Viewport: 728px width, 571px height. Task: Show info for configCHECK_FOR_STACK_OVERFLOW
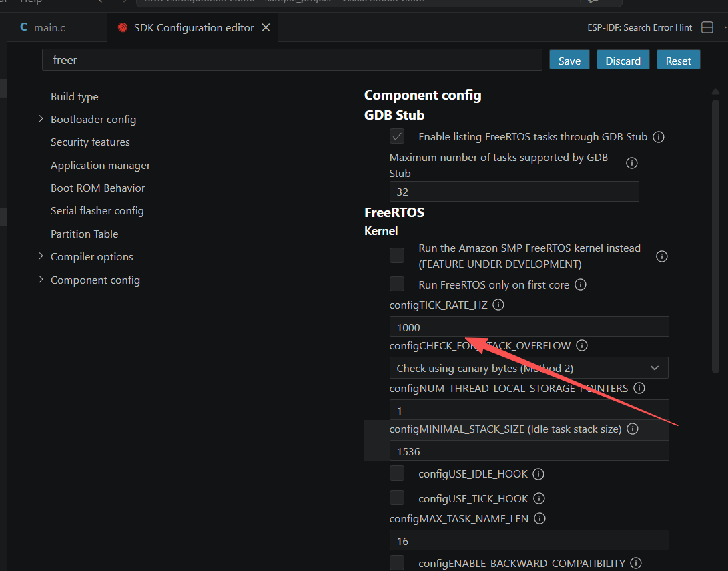click(582, 345)
